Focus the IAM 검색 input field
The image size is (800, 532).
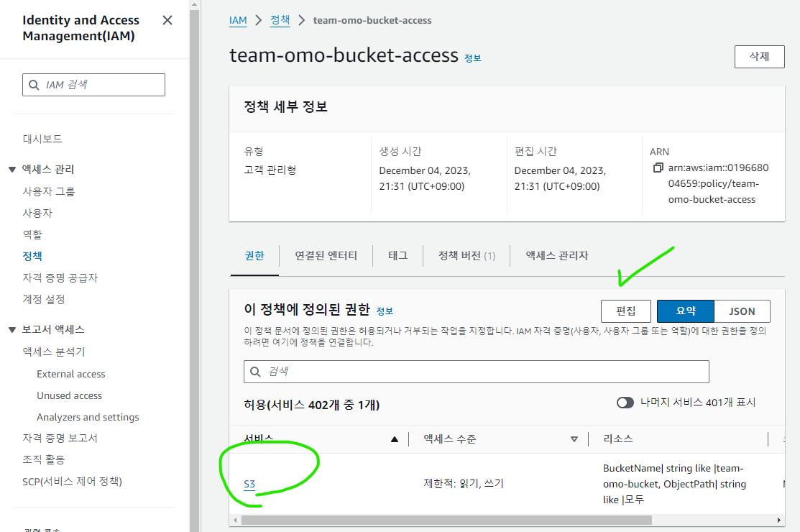coord(94,85)
